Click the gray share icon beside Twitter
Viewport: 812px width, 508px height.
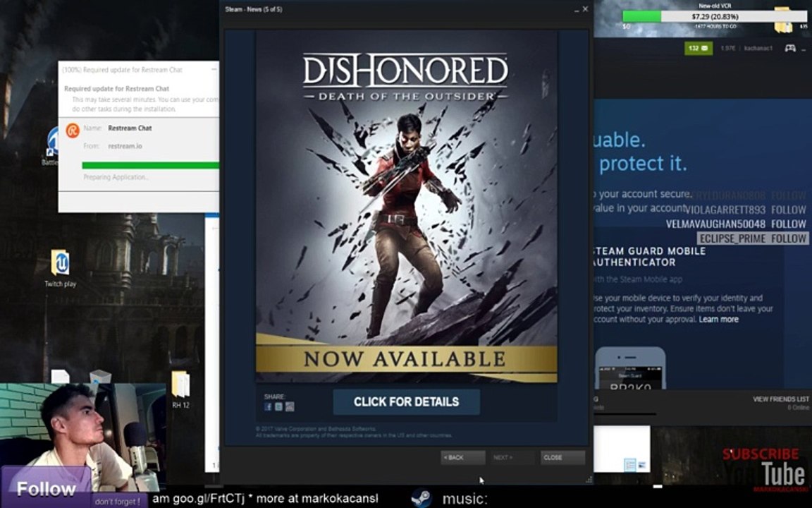point(290,407)
